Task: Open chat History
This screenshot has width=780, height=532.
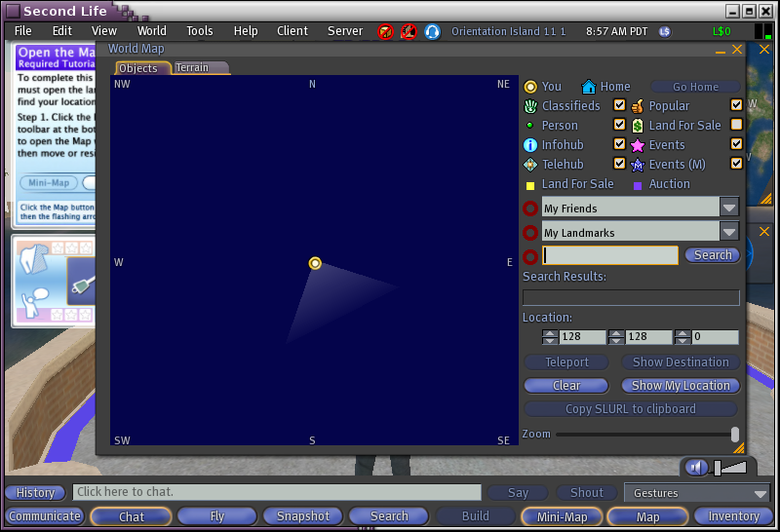Action: [x=35, y=493]
